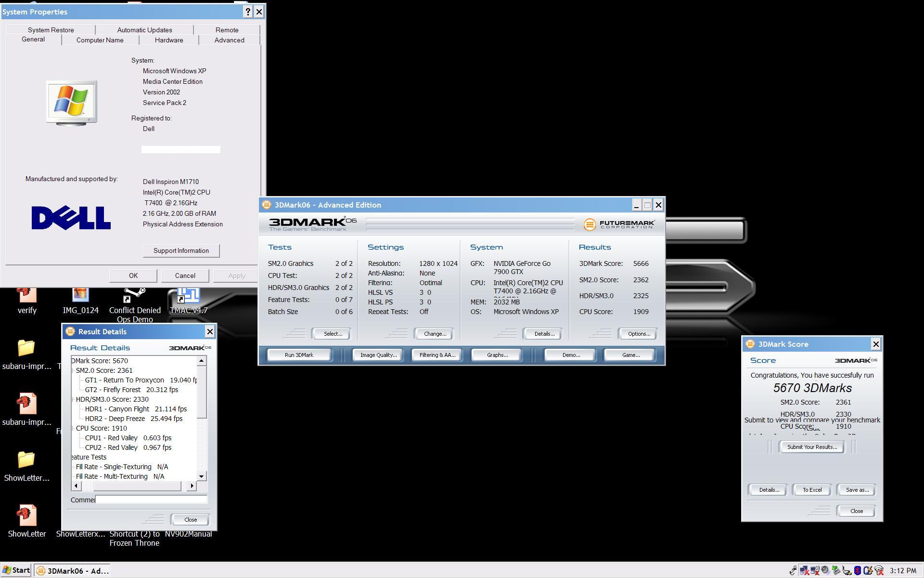The height and width of the screenshot is (578, 924).
Task: Click the System Properties help question mark
Action: point(248,12)
